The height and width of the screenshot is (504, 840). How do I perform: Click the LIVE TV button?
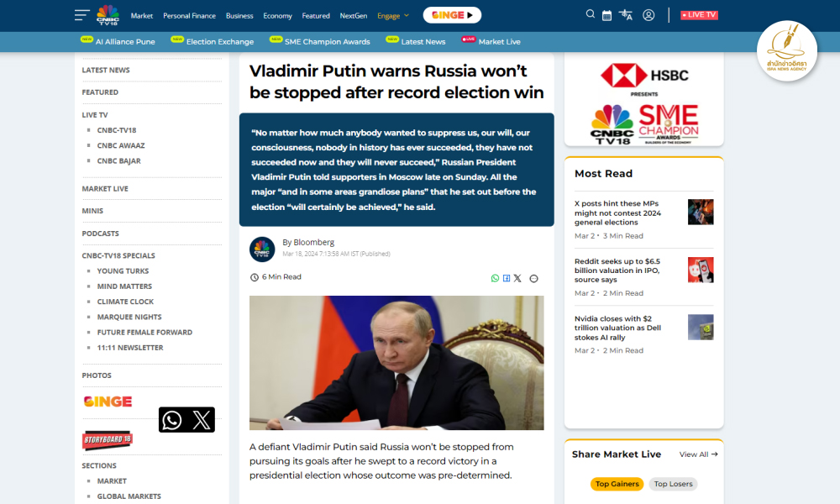(x=699, y=15)
